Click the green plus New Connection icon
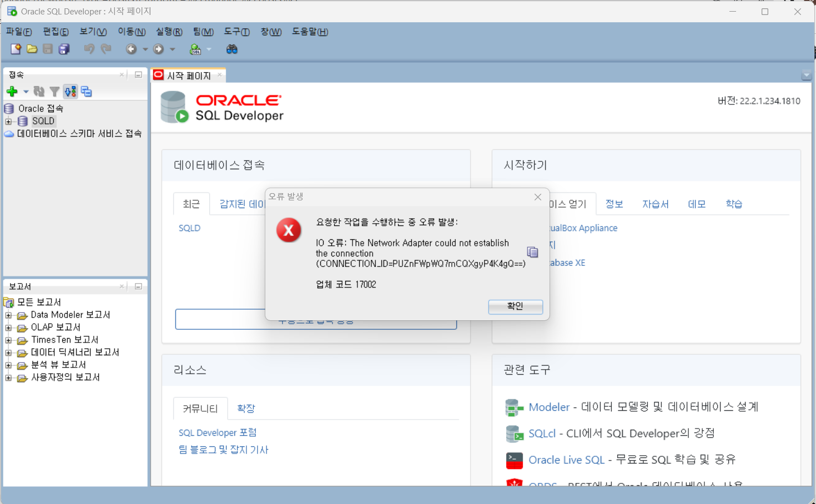 click(12, 92)
